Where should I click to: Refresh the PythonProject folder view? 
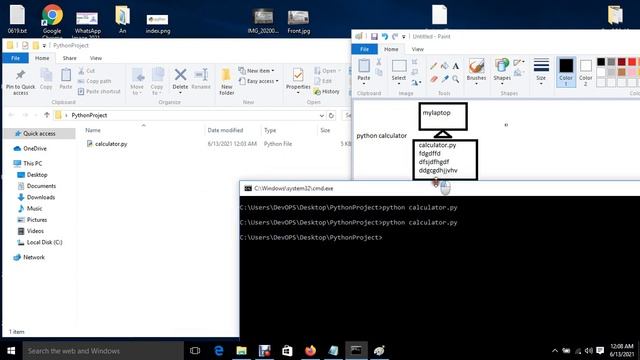331,116
